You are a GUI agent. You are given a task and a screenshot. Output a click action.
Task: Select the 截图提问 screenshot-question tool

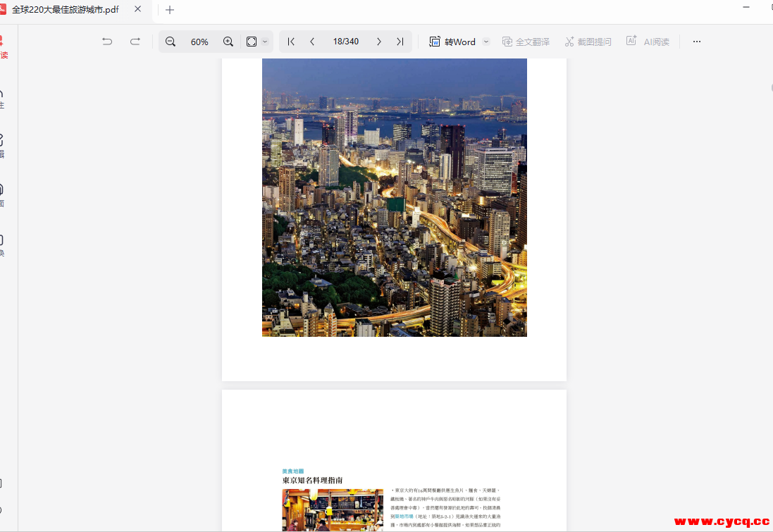point(588,42)
